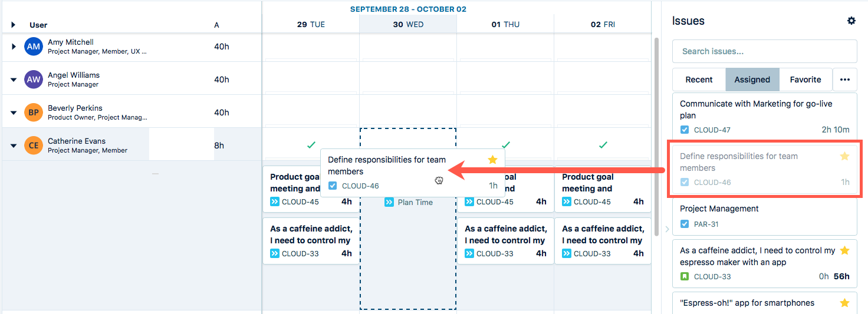Click Amy Mitchell's AM avatar
Screen dimensions: 868x314
pyautogui.click(x=34, y=47)
